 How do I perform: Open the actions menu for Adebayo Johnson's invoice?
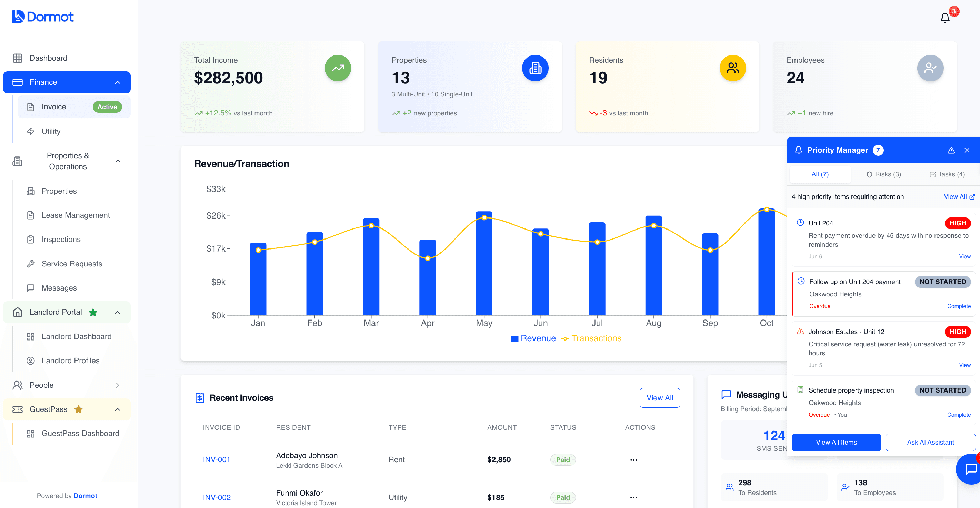(x=633, y=460)
